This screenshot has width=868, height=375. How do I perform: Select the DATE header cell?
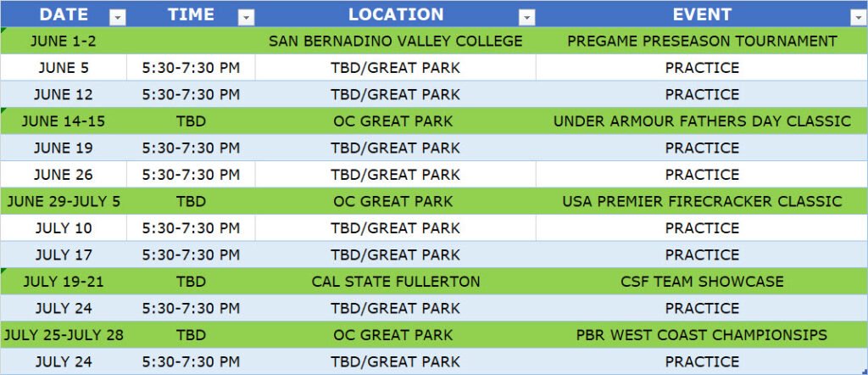pos(64,14)
